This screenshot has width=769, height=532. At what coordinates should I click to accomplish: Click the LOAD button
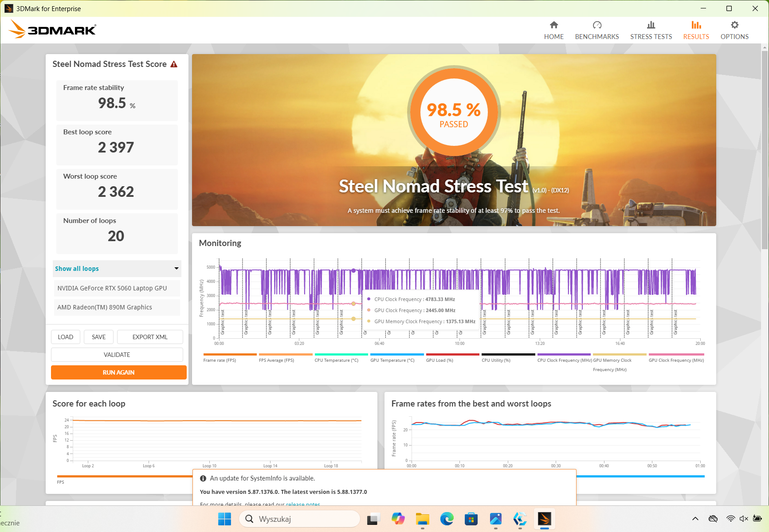coord(66,337)
